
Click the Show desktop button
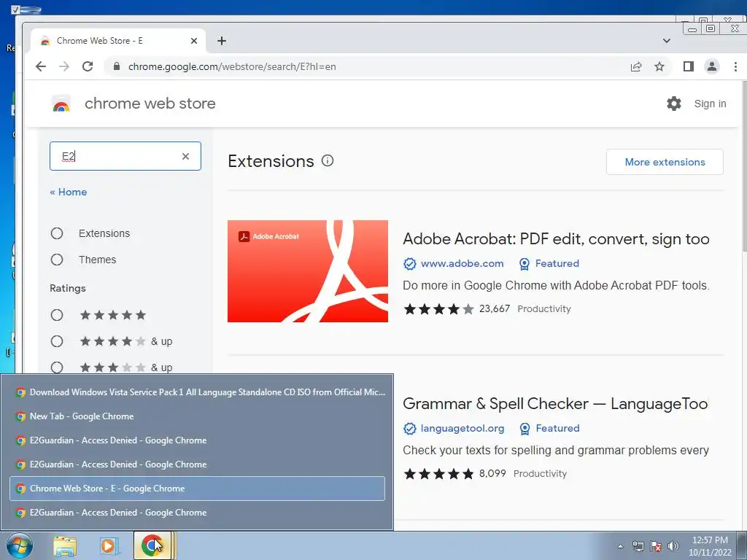[742, 545]
